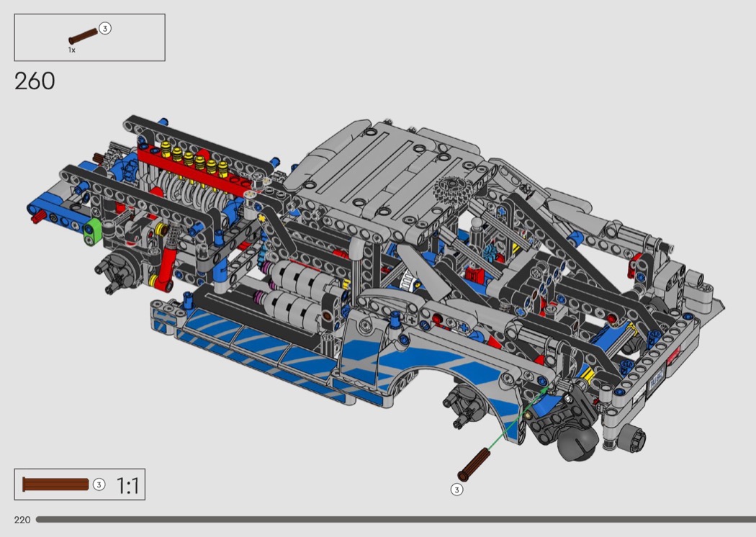
Task: Click the 1:1 scale label
Action: (127, 486)
